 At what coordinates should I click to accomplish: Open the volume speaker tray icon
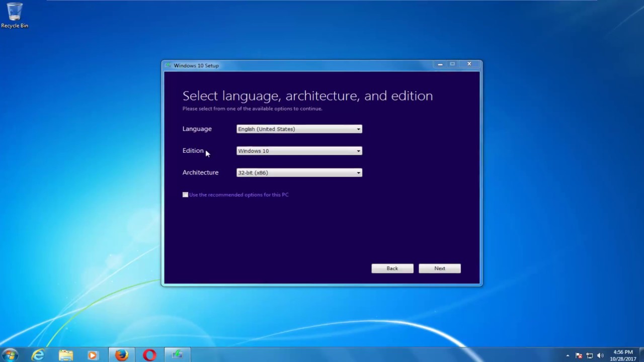600,355
